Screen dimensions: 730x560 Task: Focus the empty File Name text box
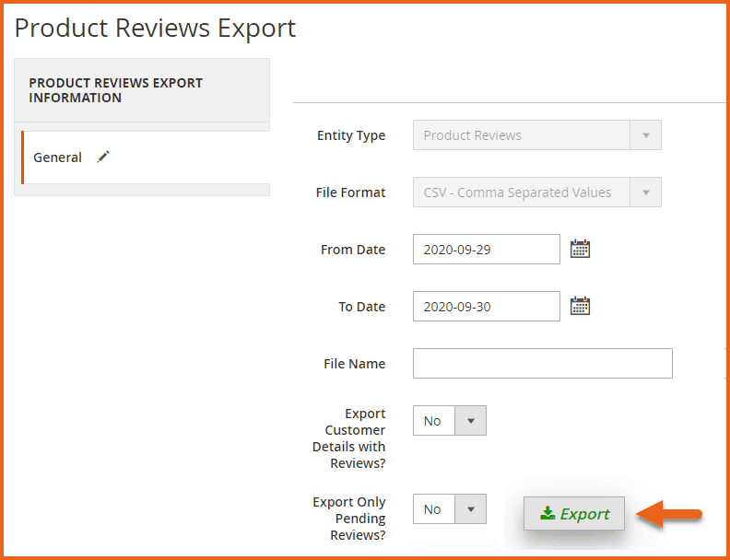click(542, 364)
